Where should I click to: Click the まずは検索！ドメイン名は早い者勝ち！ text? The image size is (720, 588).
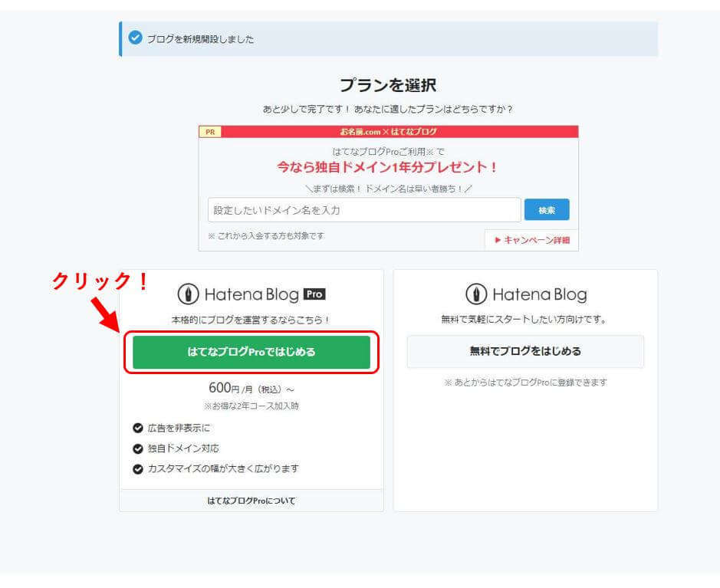click(389, 189)
